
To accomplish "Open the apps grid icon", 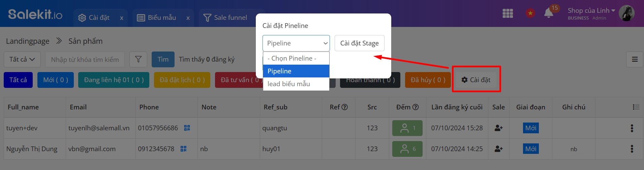I will pyautogui.click(x=508, y=13).
